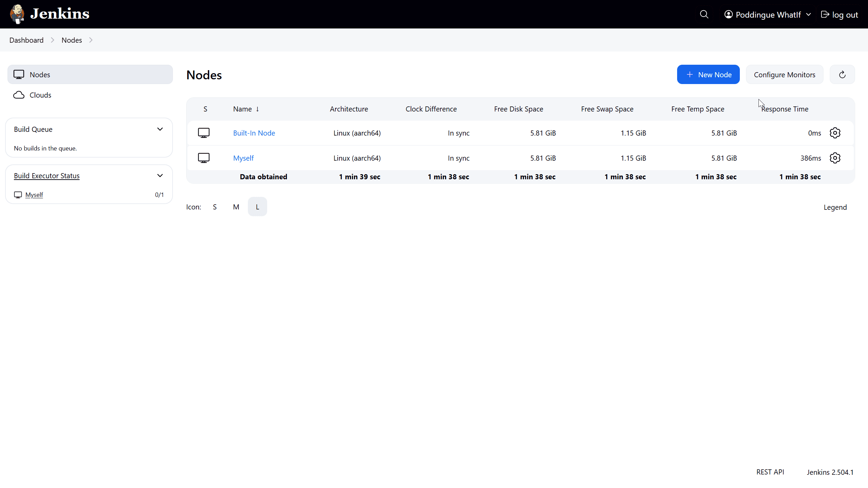Open the search icon in the top bar

(x=704, y=14)
